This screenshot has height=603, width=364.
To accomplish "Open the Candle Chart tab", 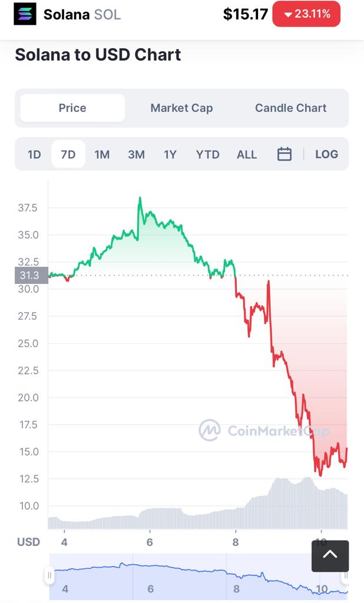I will click(290, 108).
